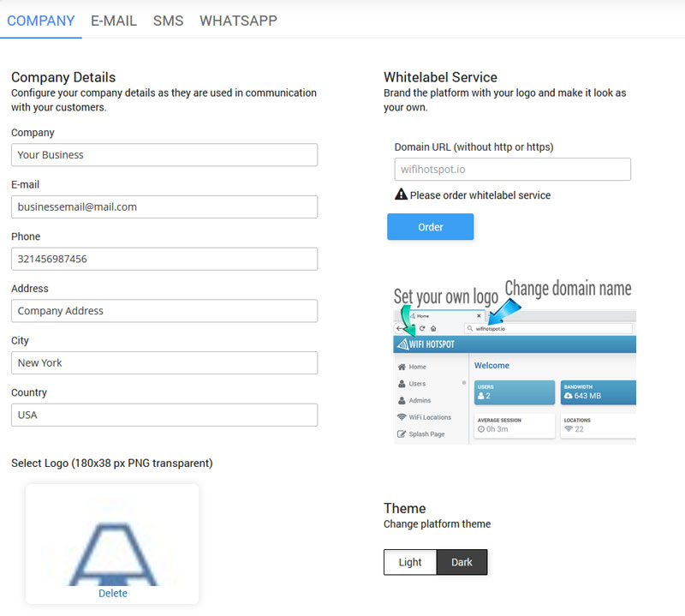685x616 pixels.
Task: Click into the Company name field
Action: tap(164, 155)
